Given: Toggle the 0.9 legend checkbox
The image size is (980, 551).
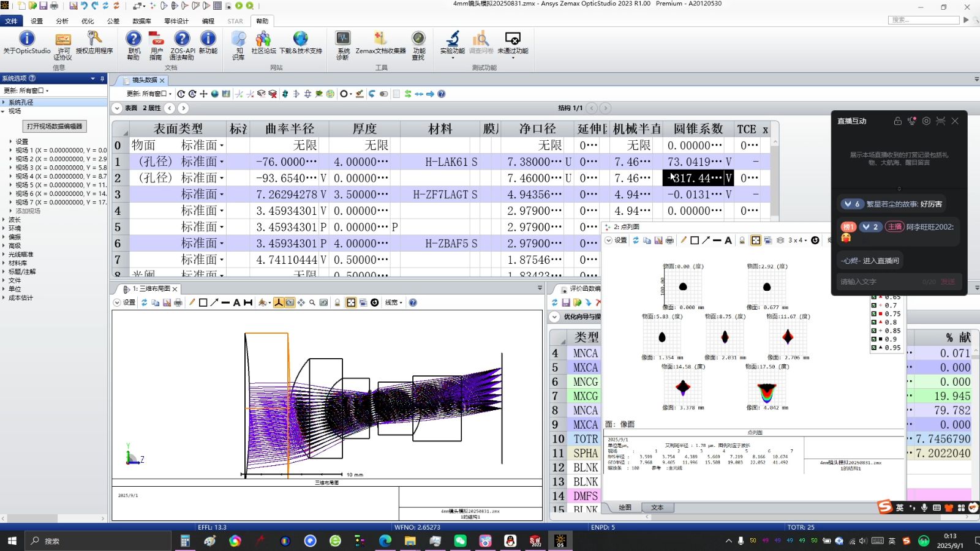Looking at the screenshot, I should click(x=873, y=339).
